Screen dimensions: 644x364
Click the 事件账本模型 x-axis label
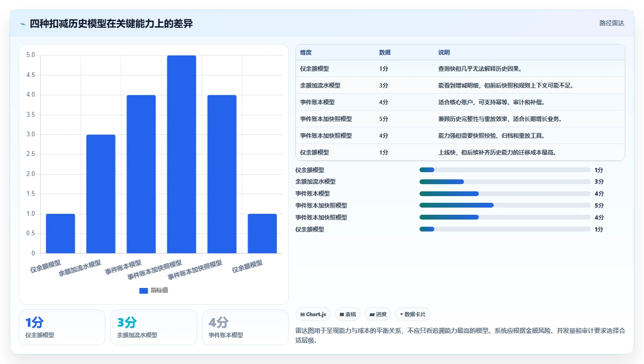124,267
